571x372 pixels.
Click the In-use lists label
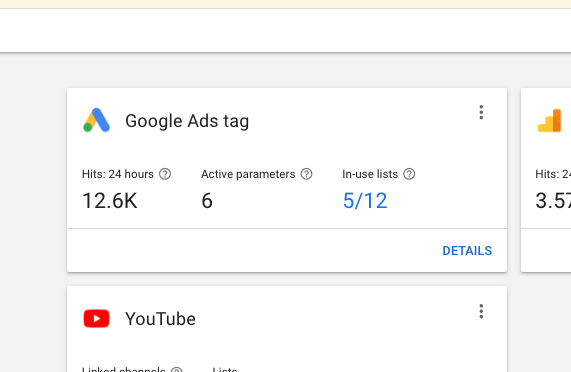(370, 174)
